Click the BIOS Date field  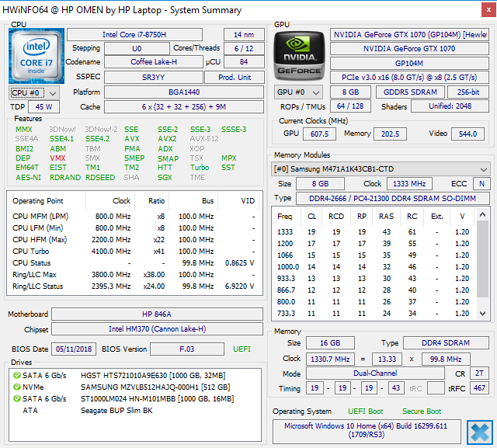[74, 349]
